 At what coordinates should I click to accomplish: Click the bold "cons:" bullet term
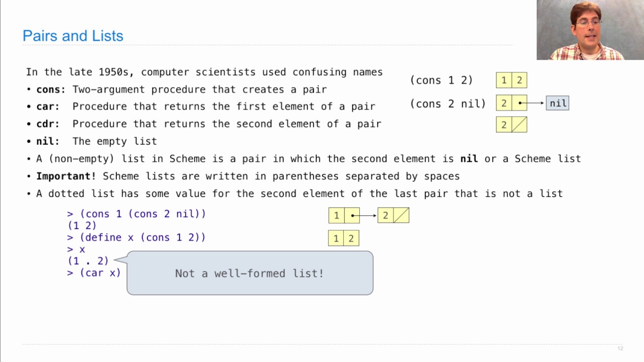click(51, 89)
